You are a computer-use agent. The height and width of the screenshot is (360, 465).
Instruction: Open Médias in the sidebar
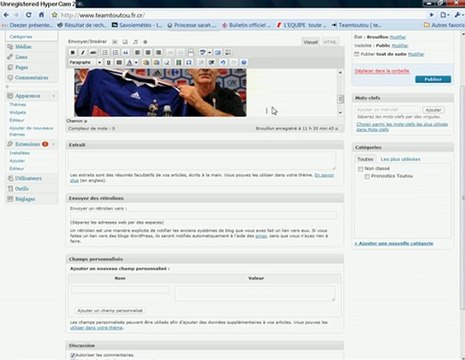(x=23, y=47)
